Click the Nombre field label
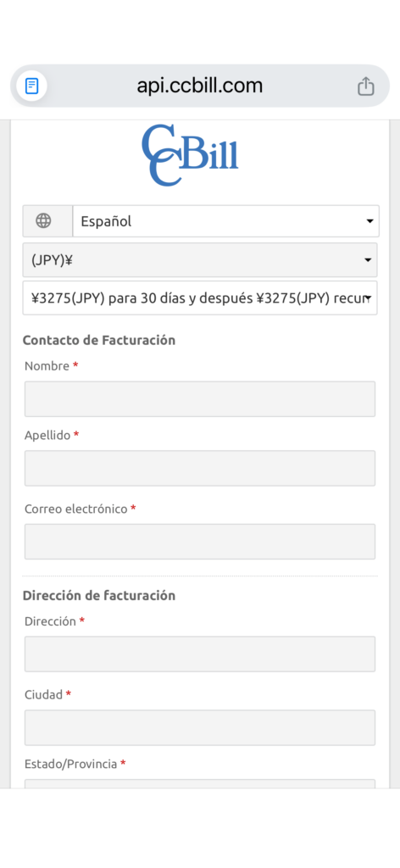This screenshot has height=868, width=400. (x=47, y=366)
